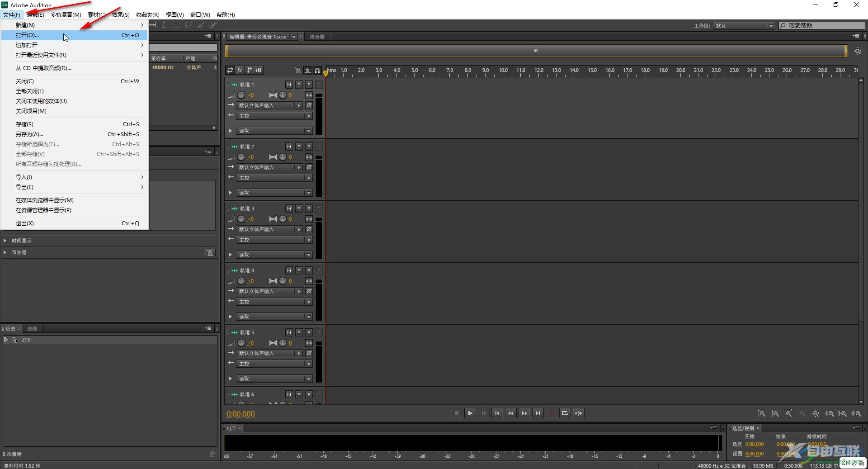Click the zoom navigator reset icon at right
Screen dimensions: 868x469
pos(857,51)
